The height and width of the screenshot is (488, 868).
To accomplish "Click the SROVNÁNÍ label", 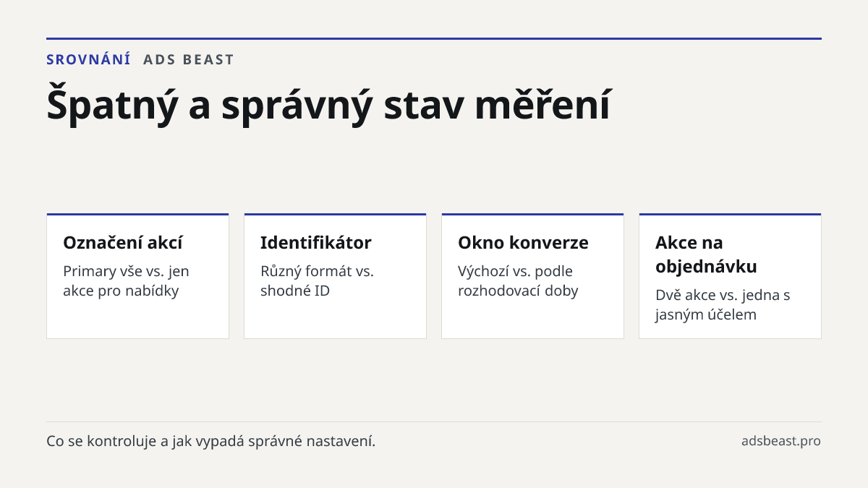I will (88, 59).
